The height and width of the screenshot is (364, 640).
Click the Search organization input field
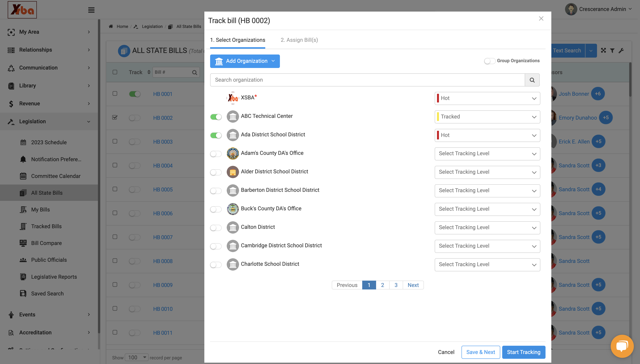[x=367, y=80]
